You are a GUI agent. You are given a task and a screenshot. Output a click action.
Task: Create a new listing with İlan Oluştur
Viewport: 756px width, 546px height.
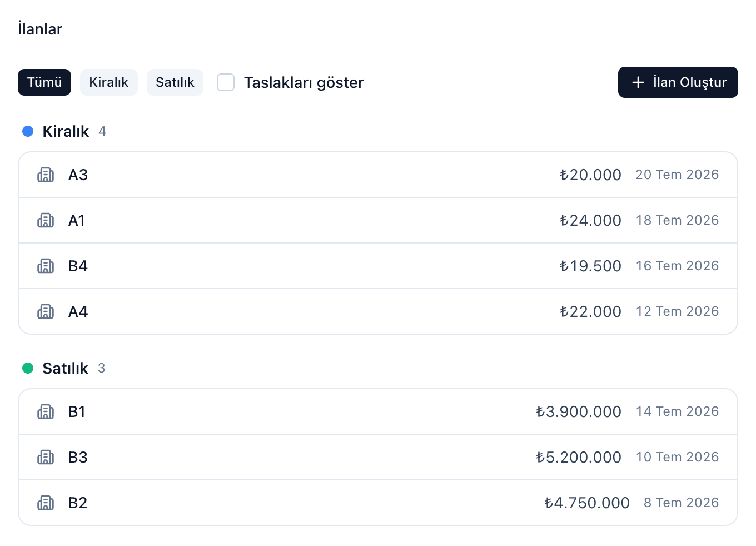coord(678,82)
